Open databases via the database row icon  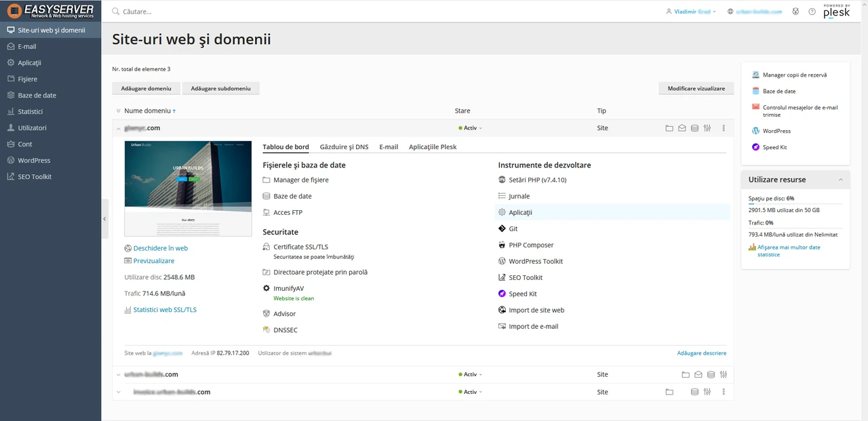(694, 127)
